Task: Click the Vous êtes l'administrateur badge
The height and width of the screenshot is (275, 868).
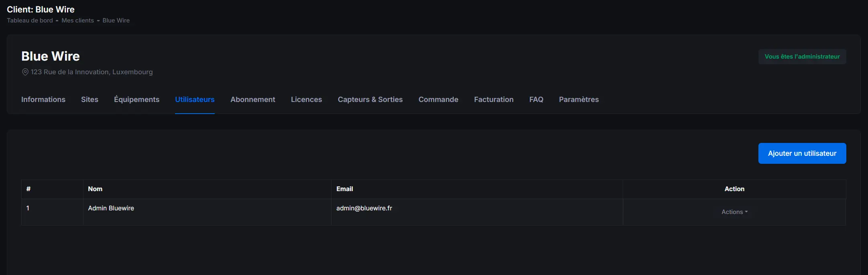Action: coord(802,57)
